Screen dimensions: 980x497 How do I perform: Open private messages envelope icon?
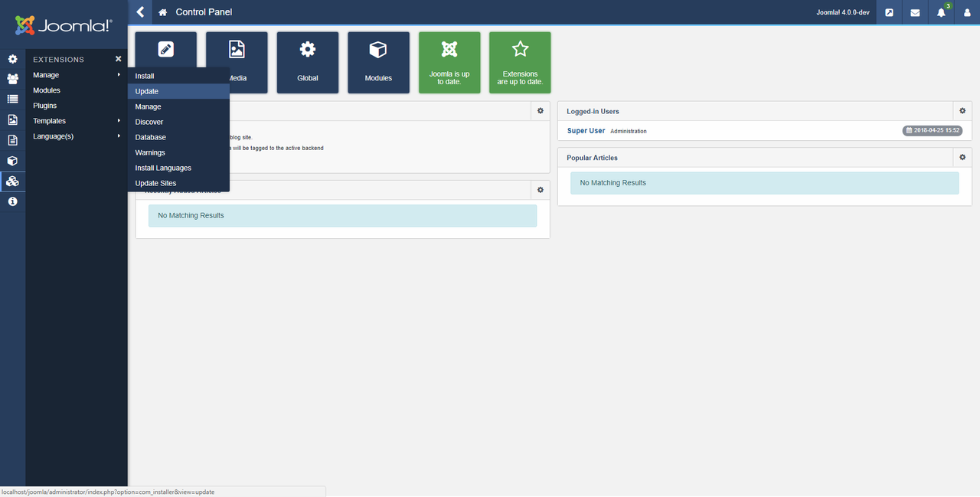(915, 12)
